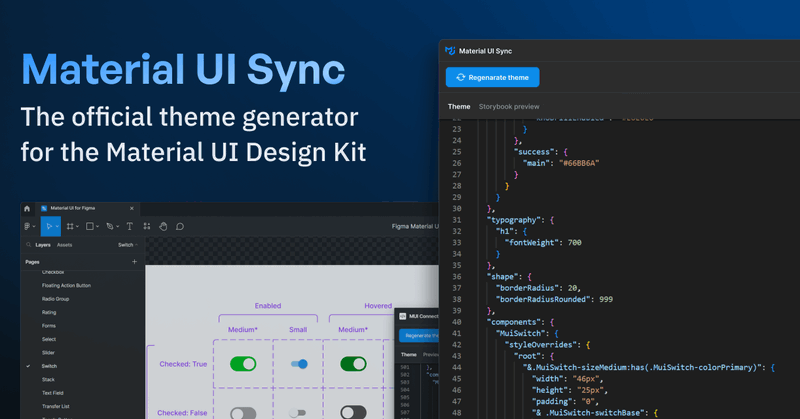The image size is (800, 419).
Task: Click the "Enabled" column label
Action: pos(268,306)
